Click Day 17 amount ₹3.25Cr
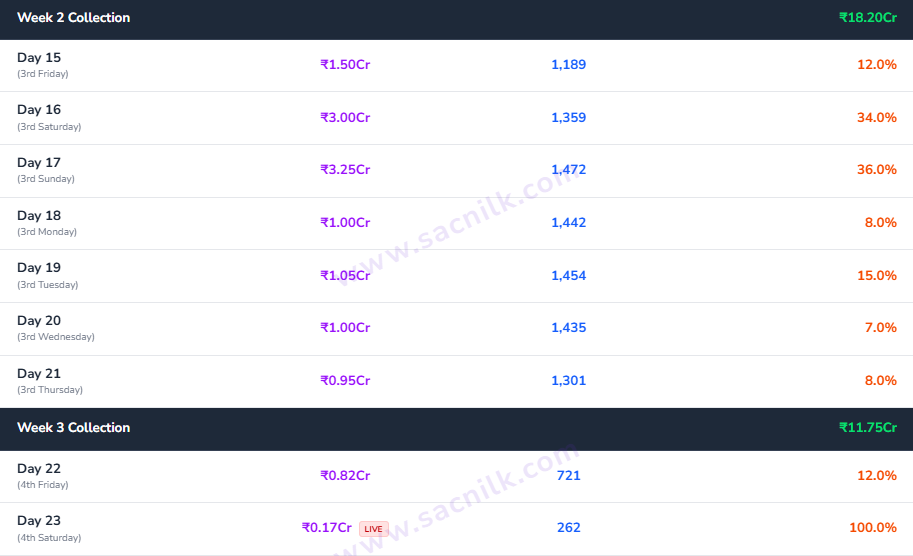Viewport: 913px width, 556px height. pos(345,169)
